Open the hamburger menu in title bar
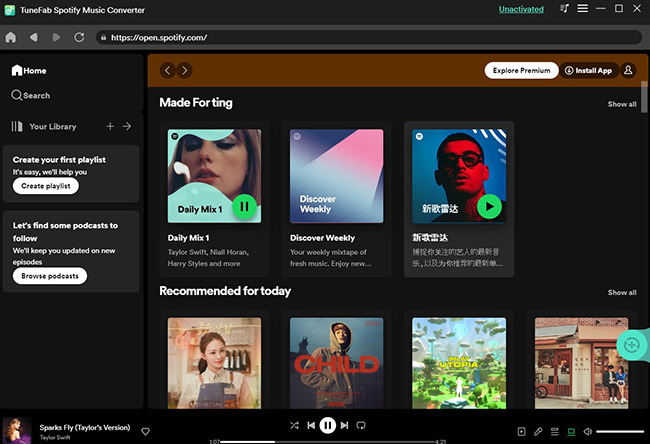Image resolution: width=650 pixels, height=444 pixels. (582, 9)
